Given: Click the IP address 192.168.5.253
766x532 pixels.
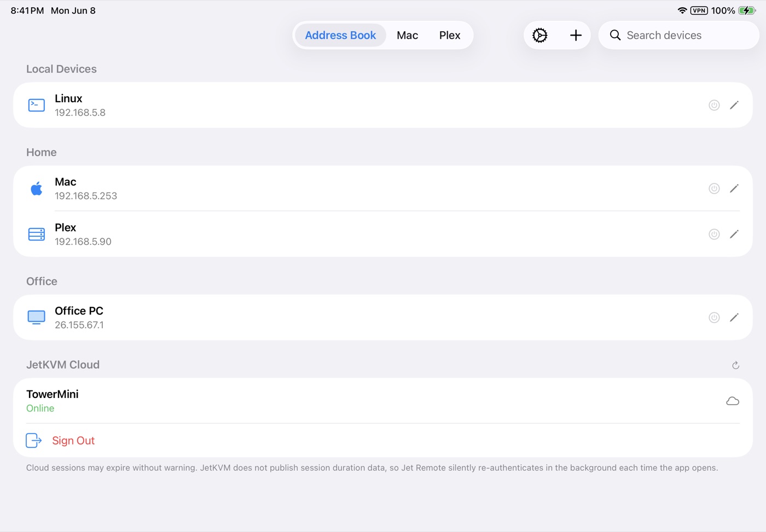Looking at the screenshot, I should 86,196.
